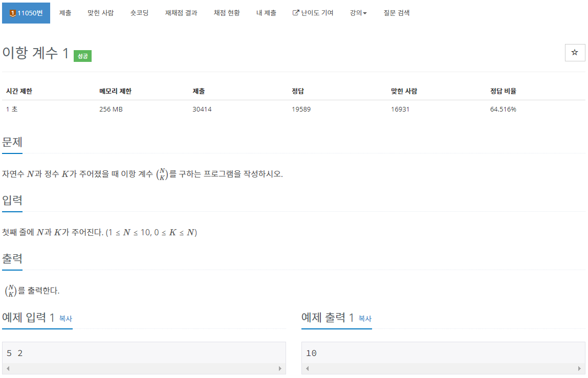This screenshot has width=588, height=378.
Task: Click the green 성공 label
Action: click(82, 56)
